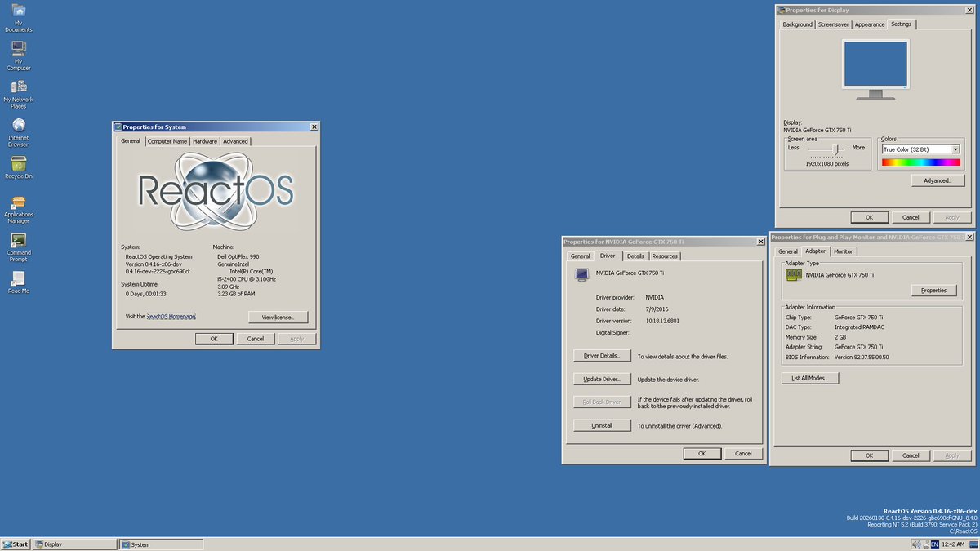
Task: Click the GeForce device icon in driver properties
Action: click(x=581, y=273)
